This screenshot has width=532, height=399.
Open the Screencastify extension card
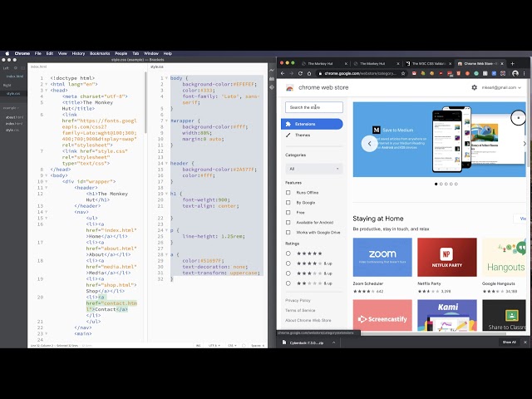coord(382,315)
